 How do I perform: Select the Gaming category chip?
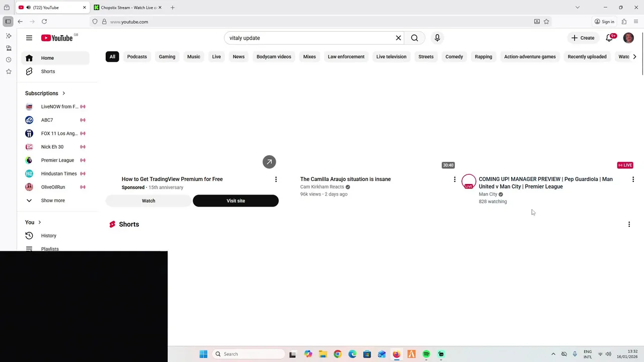pyautogui.click(x=167, y=57)
